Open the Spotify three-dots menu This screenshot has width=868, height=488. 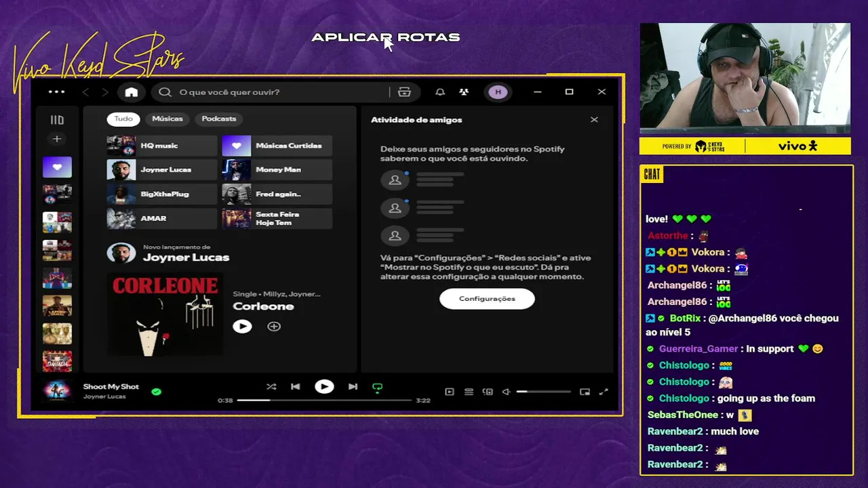click(x=57, y=91)
